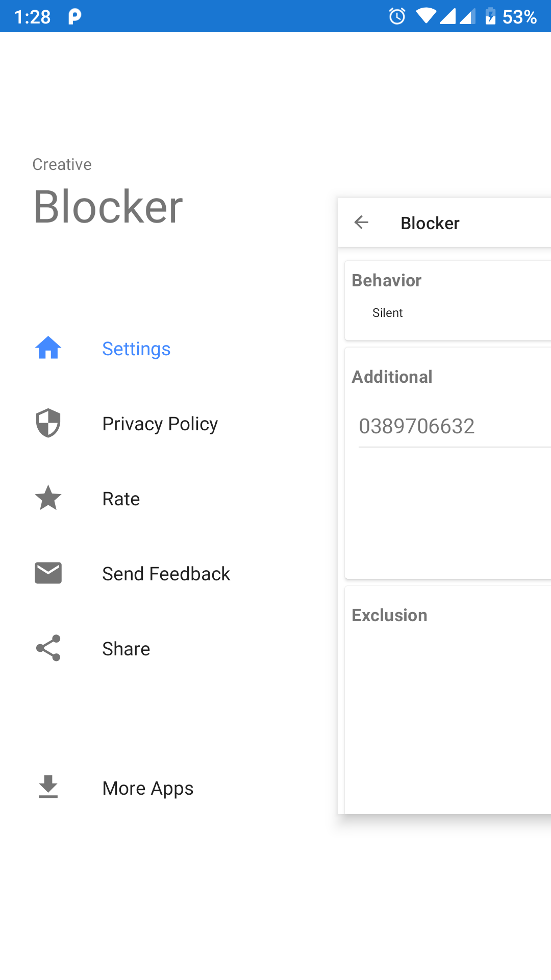The height and width of the screenshot is (980, 551).
Task: Tap the Blocker screen title
Action: tap(430, 224)
